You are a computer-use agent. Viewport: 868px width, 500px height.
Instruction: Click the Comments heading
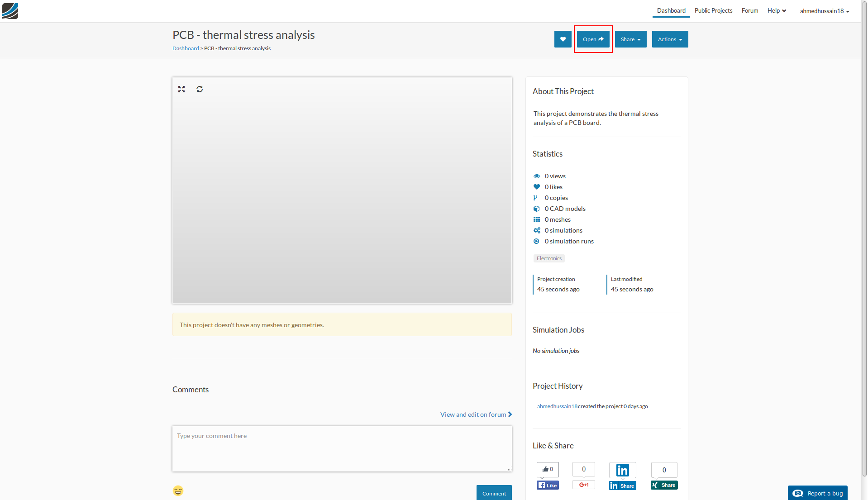(x=191, y=390)
